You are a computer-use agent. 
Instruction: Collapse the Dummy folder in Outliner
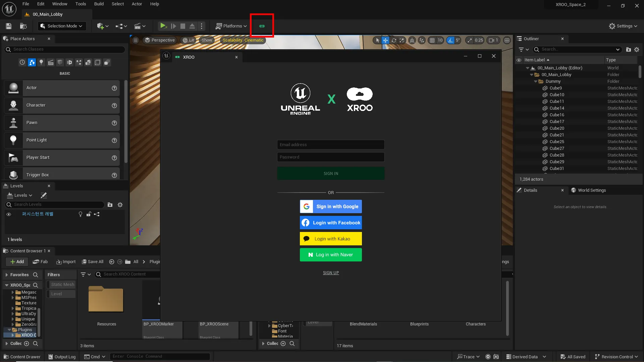point(535,81)
